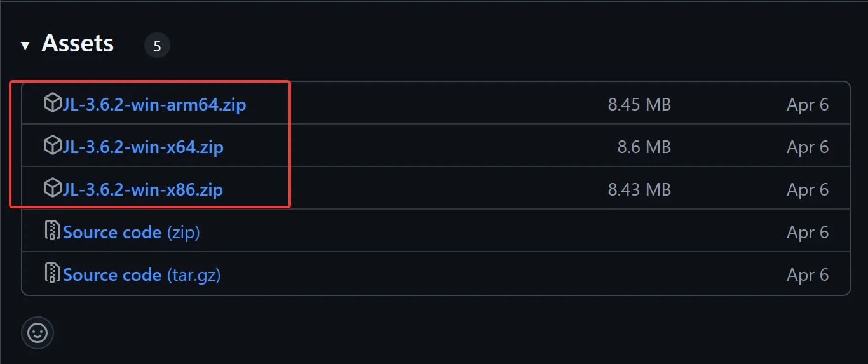Click the 8.45 MB file size

639,104
